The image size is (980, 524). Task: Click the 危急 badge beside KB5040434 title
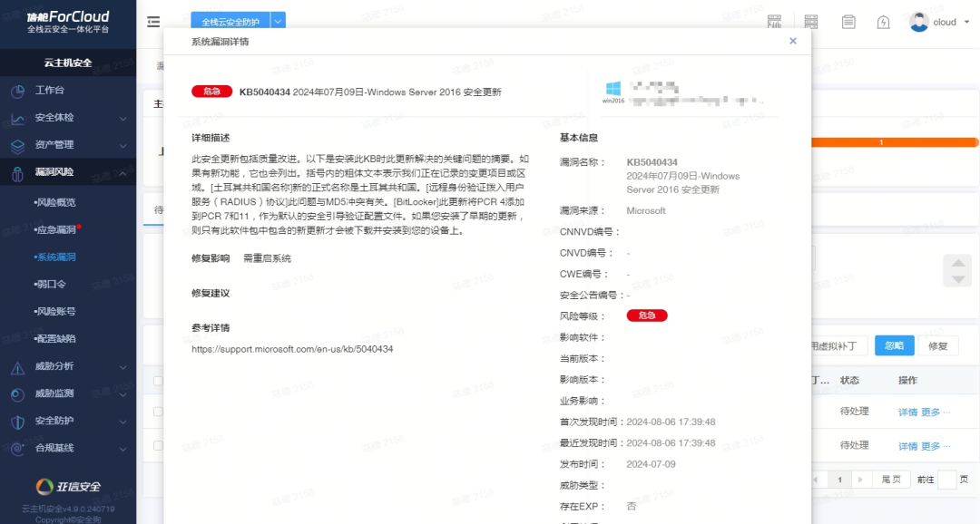tap(211, 92)
